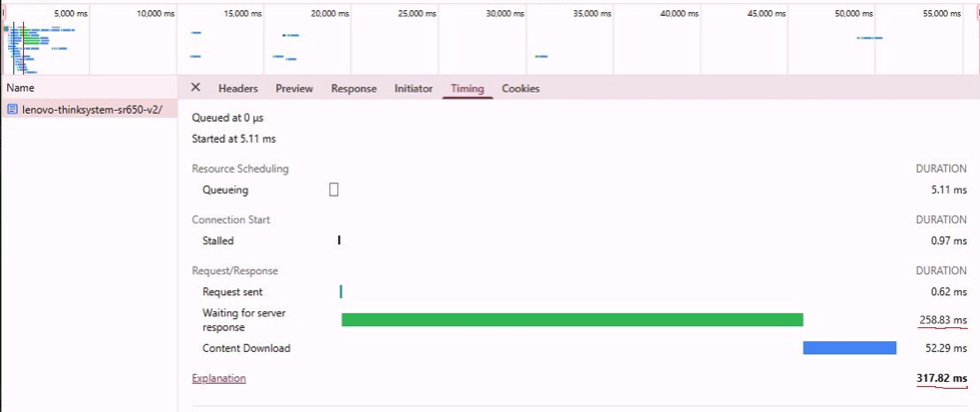Viewport: 980px width, 412px height.
Task: Select the Response tab
Action: coord(354,89)
